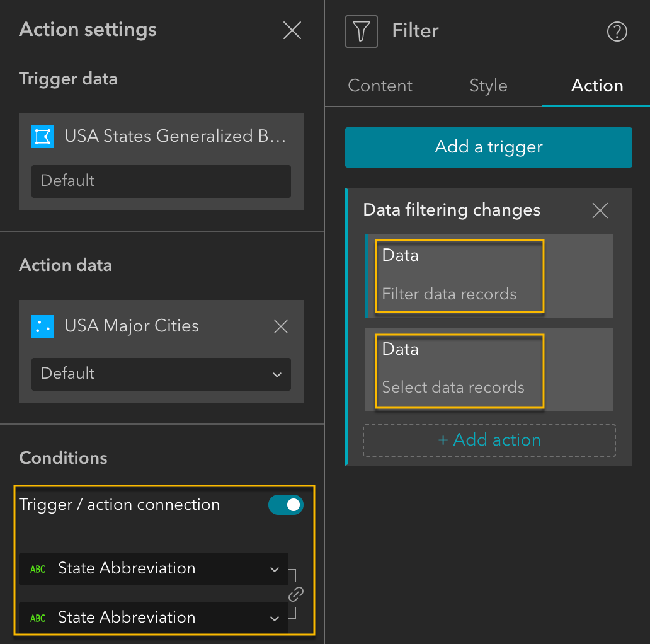The width and height of the screenshot is (650, 644).
Task: Close the Action settings panel
Action: pos(292,30)
